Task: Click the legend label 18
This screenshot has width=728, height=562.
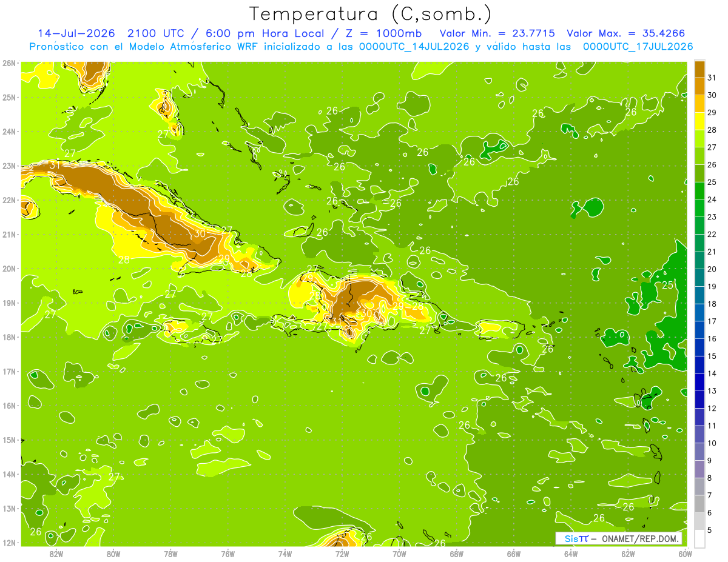Action: pos(712,304)
